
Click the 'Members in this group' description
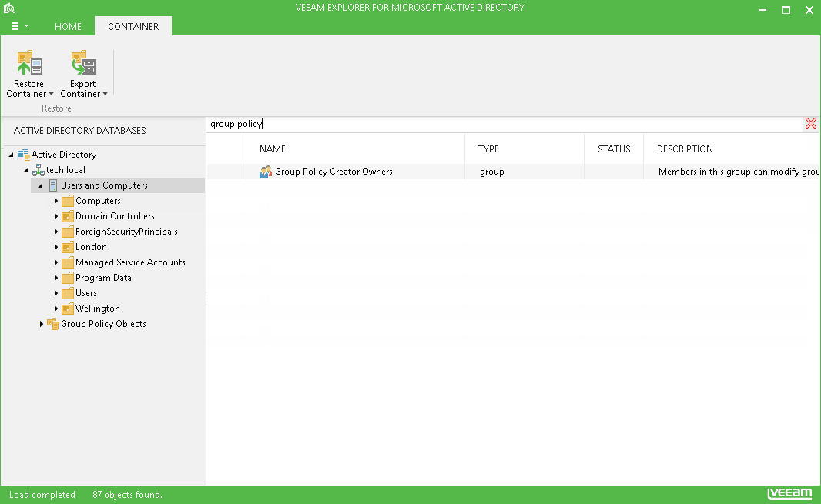click(739, 172)
